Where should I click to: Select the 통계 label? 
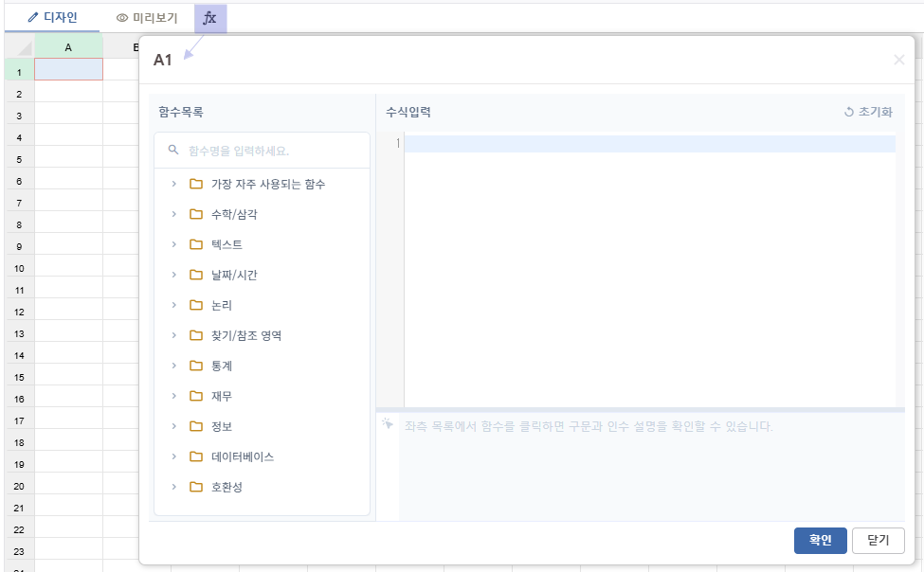point(222,366)
